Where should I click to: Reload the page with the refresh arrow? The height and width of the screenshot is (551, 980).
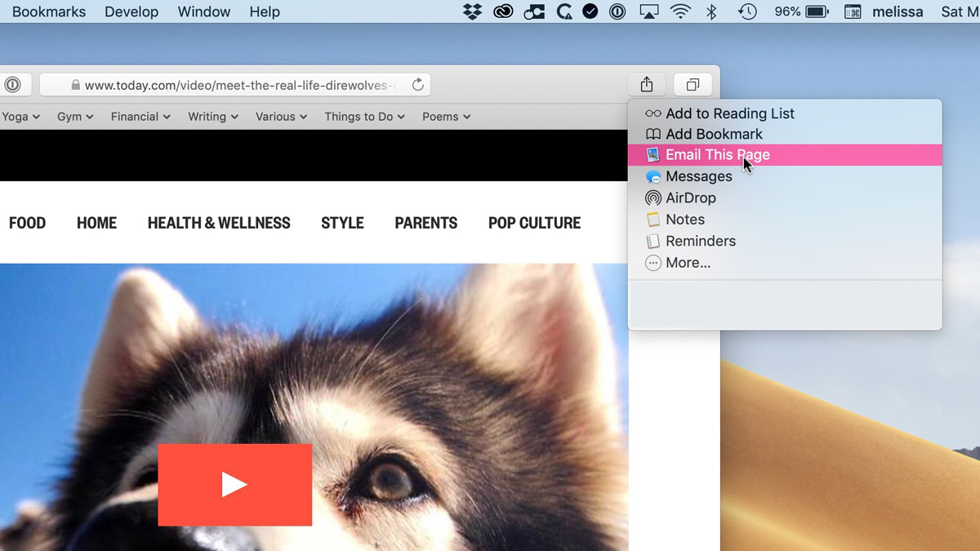417,85
